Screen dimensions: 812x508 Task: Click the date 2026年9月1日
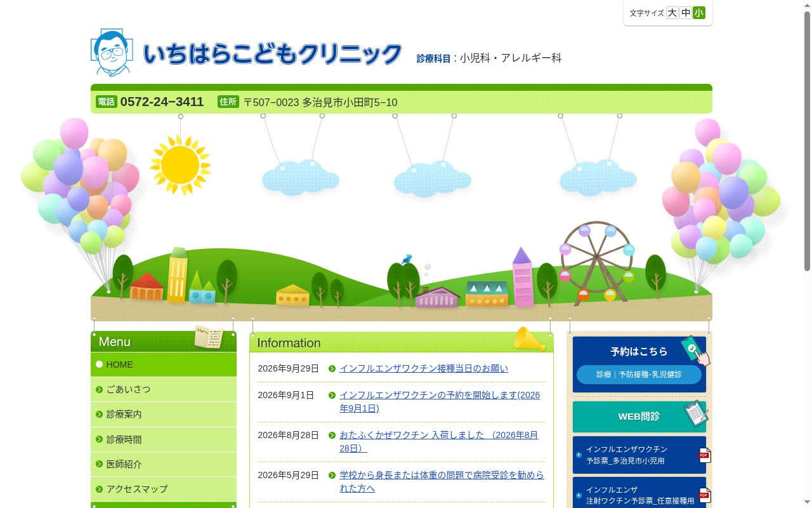pos(285,395)
